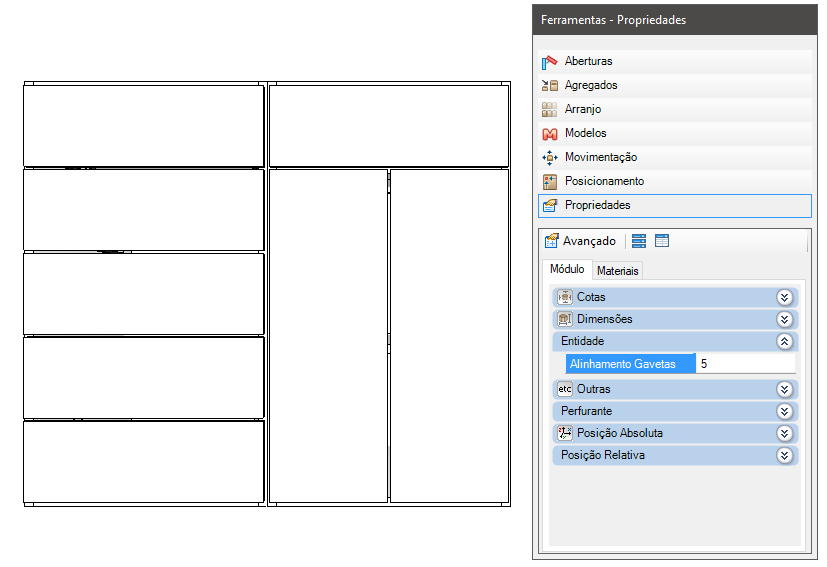Switch to categorized view icon beside Avançado

[639, 241]
